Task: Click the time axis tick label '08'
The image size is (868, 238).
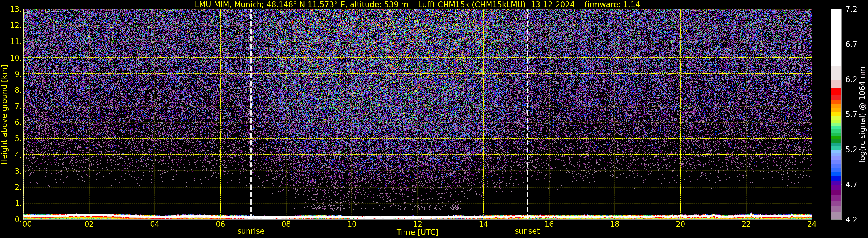Action: pyautogui.click(x=286, y=224)
